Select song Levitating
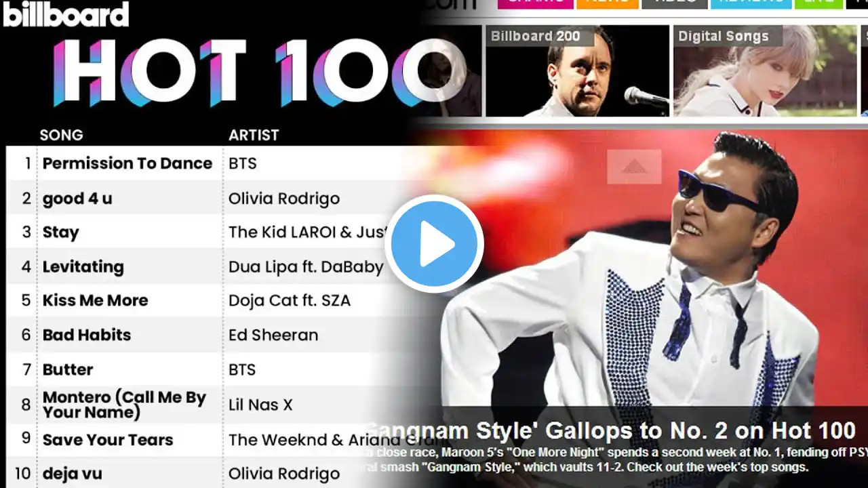This screenshot has height=488, width=868. click(83, 267)
